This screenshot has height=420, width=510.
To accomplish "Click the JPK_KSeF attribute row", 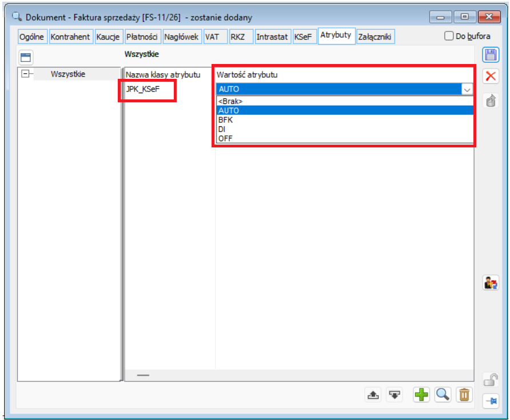I will (x=143, y=89).
